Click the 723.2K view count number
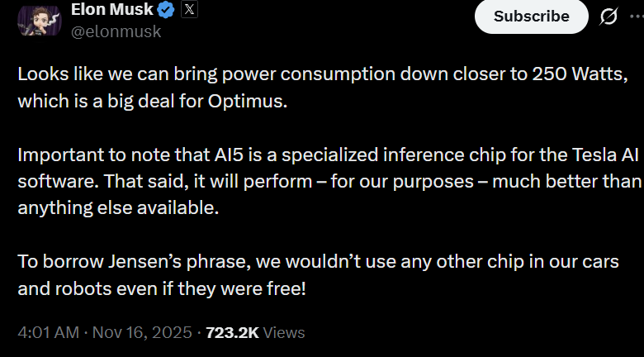 coord(232,333)
